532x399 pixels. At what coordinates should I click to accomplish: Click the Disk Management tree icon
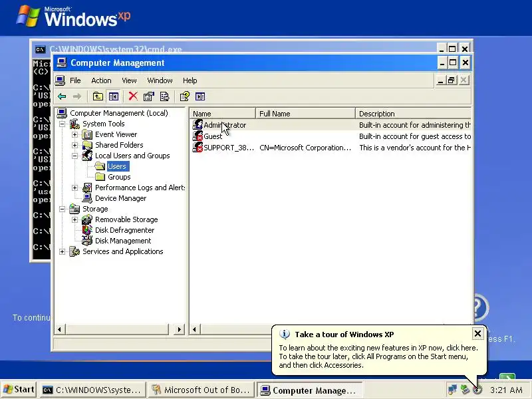point(87,241)
